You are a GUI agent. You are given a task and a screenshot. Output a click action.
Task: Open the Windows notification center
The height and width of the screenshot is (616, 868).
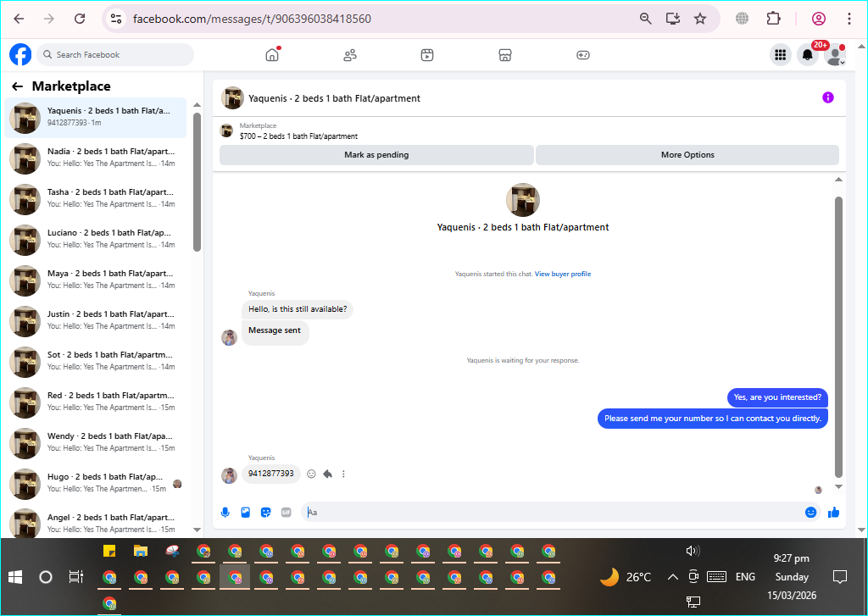(x=840, y=577)
